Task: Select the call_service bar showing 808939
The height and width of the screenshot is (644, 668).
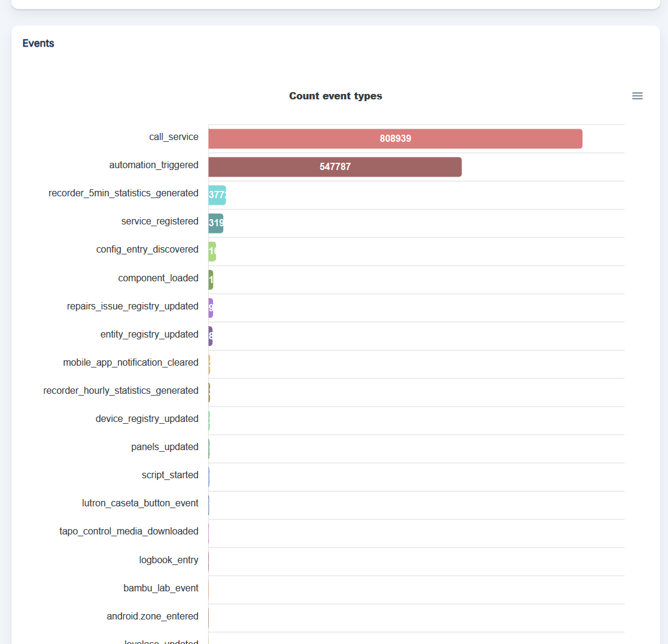Action: click(395, 138)
